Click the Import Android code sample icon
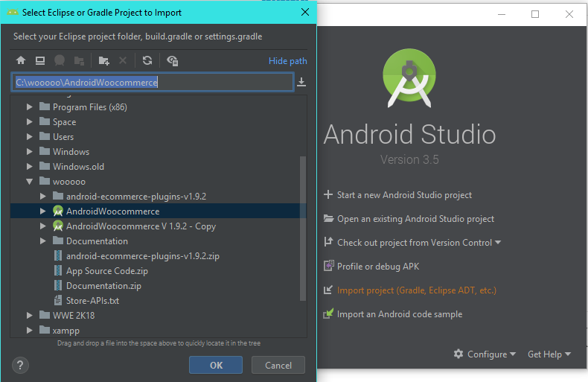 pos(328,313)
